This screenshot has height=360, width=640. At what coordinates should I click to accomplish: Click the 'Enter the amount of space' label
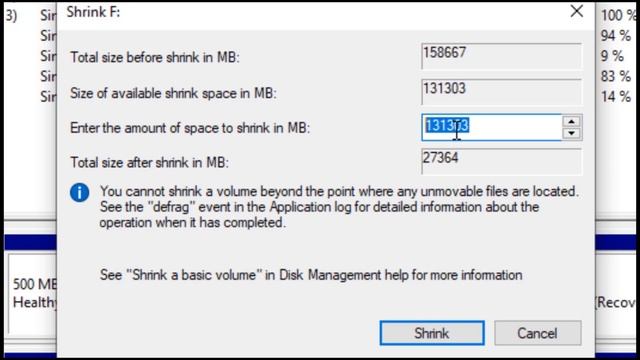pos(190,128)
